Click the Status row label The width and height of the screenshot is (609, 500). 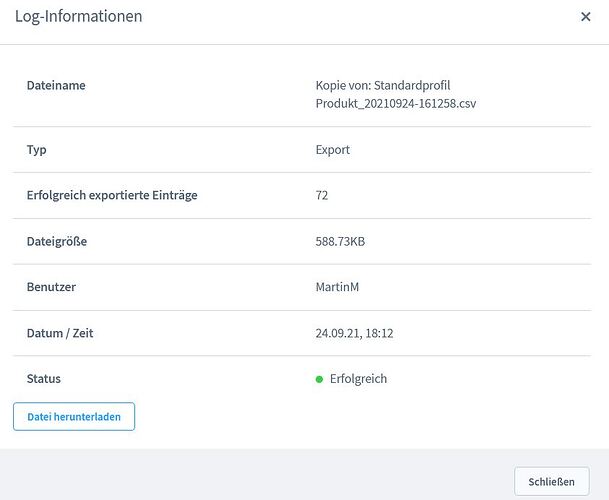[x=44, y=379]
